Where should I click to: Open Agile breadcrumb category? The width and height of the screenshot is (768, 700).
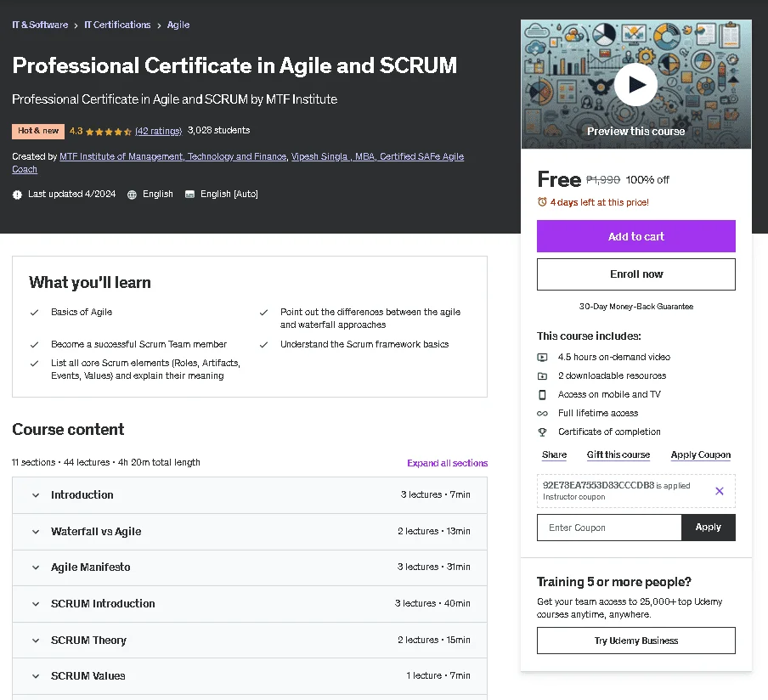click(178, 25)
